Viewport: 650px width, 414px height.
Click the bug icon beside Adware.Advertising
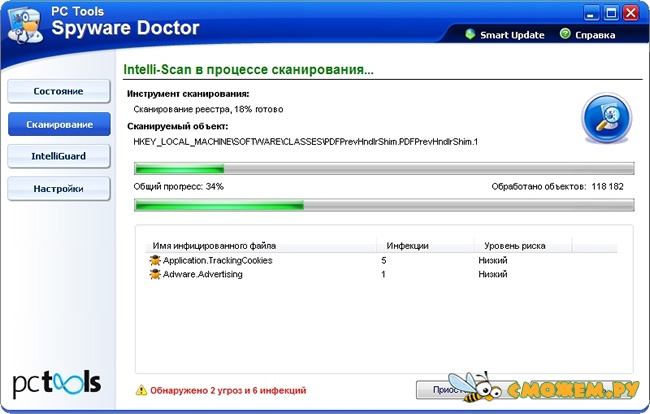tap(155, 274)
